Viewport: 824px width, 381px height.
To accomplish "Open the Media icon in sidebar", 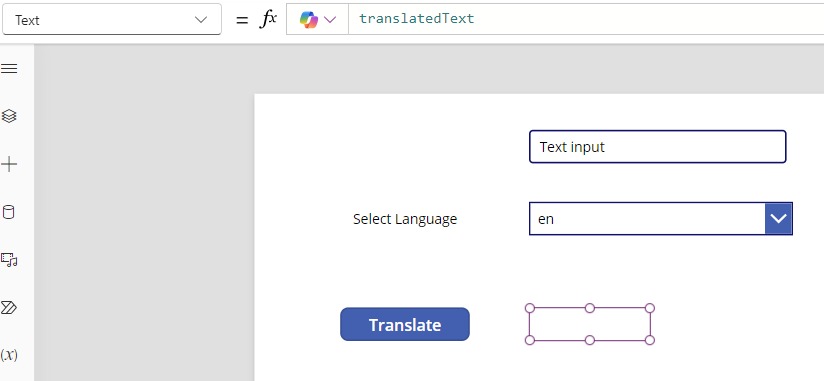I will click(x=9, y=260).
